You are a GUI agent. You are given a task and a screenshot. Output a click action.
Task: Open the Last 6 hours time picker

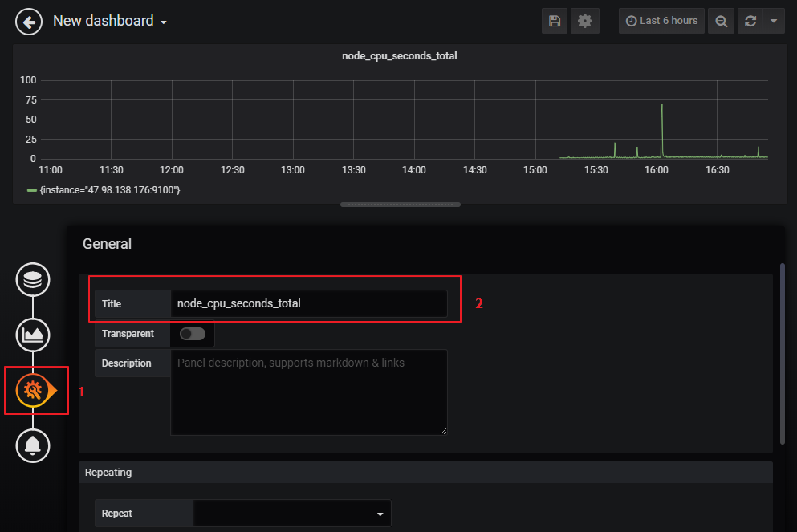pyautogui.click(x=661, y=21)
